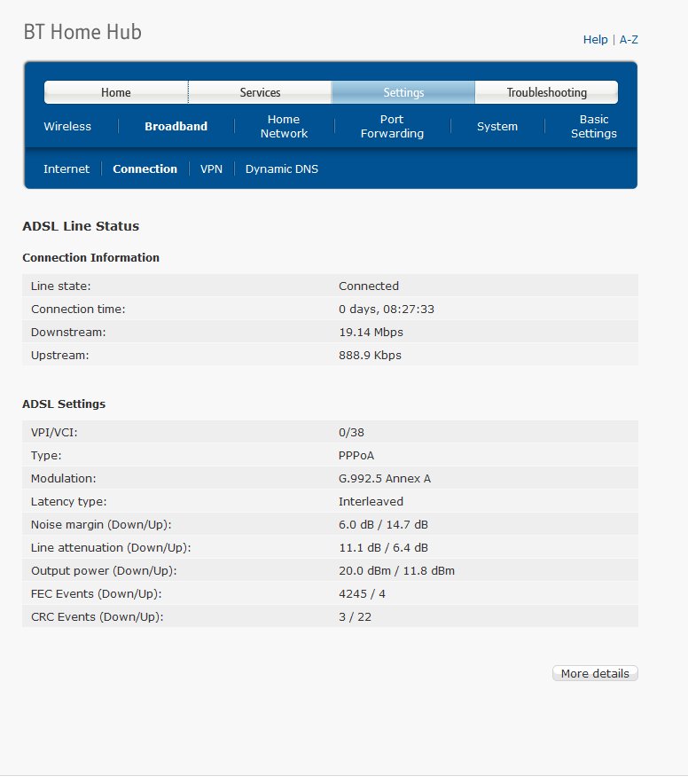Select the 'Connected' line state value
Screen dimensions: 688x784
(369, 286)
